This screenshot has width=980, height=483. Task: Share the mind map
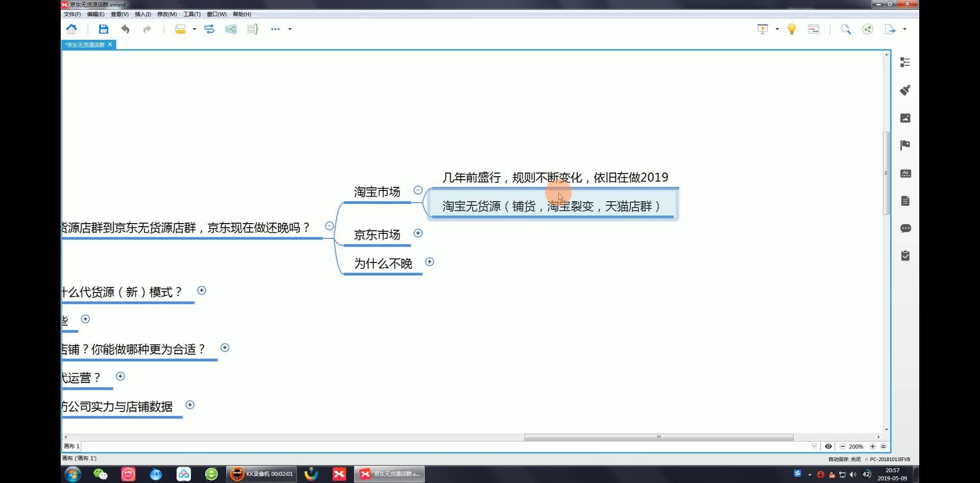click(868, 29)
